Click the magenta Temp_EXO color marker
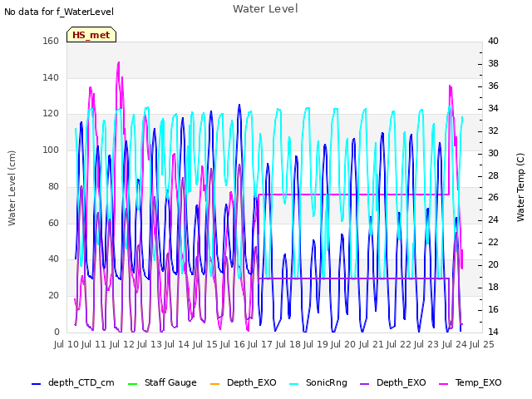The width and height of the screenshot is (532, 399). point(443,384)
